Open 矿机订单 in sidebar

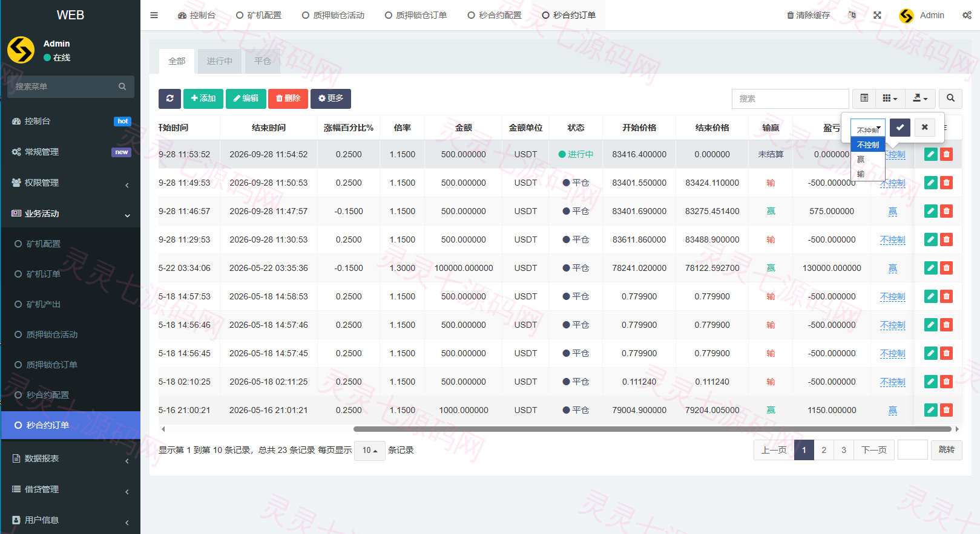70,274
